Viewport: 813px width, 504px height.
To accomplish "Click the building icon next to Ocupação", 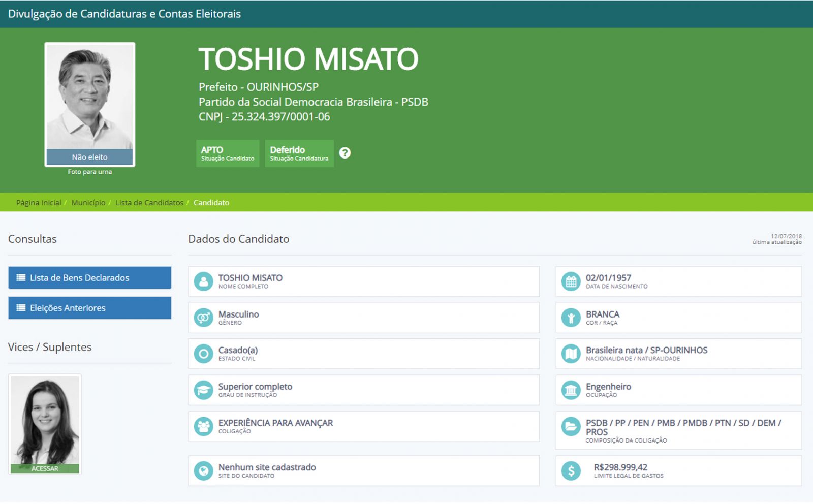I will (x=571, y=390).
